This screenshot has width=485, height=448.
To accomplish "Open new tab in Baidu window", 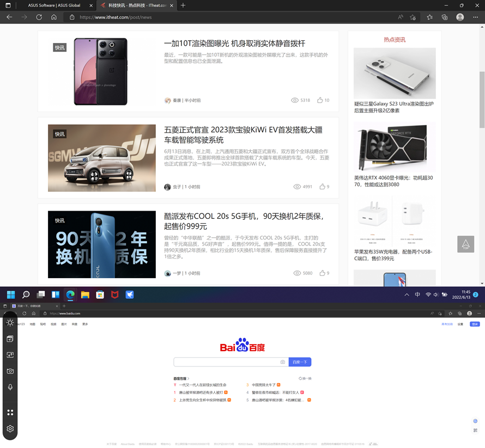I will [64, 306].
